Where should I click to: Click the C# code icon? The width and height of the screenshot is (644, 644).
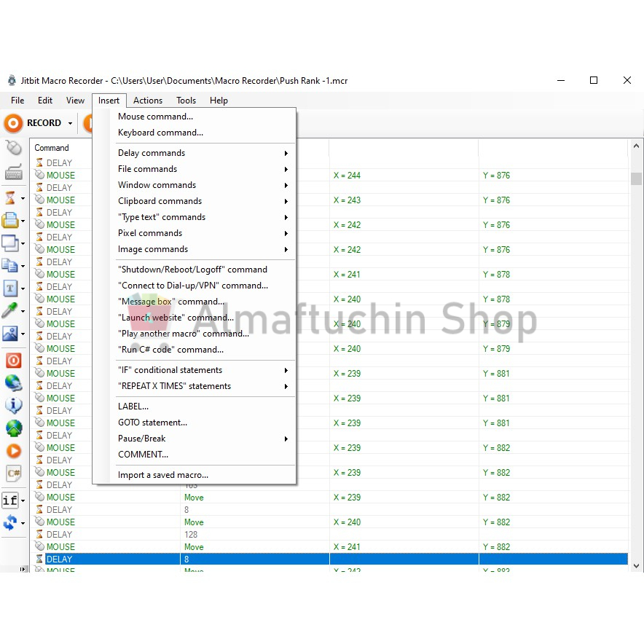(12, 473)
